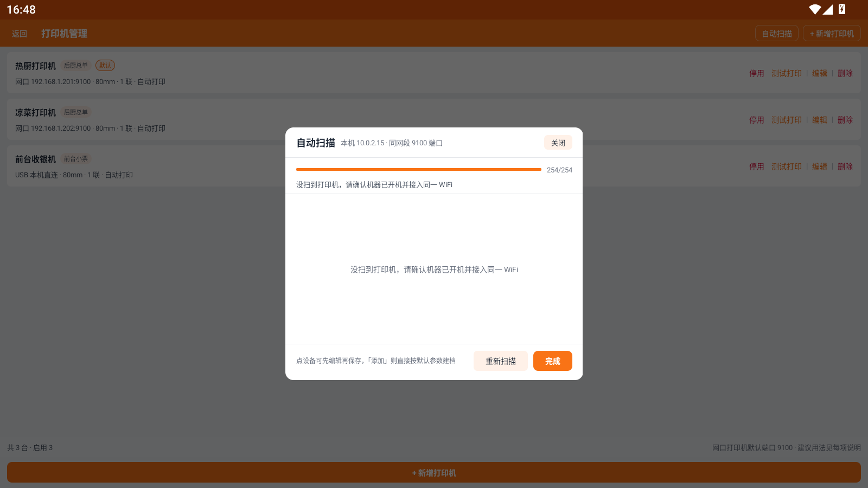Click empty result message in dialog center
The height and width of the screenshot is (488, 868).
click(434, 269)
